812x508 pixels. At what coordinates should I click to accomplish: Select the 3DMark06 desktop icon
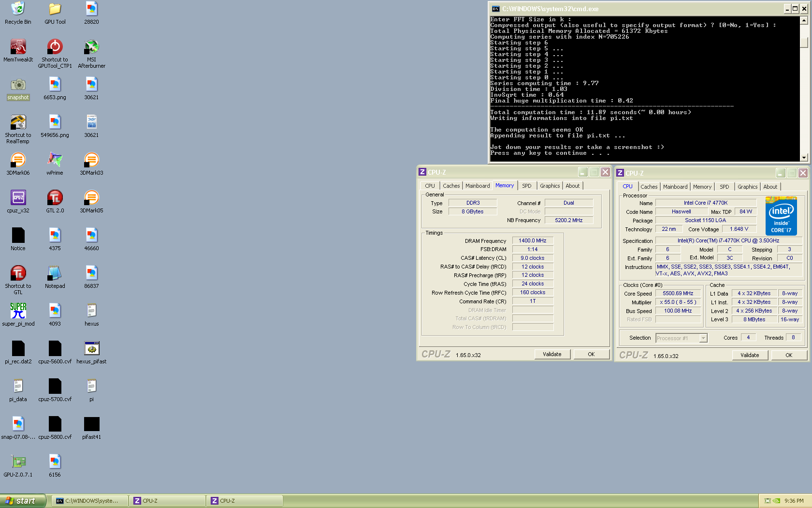pos(18,164)
